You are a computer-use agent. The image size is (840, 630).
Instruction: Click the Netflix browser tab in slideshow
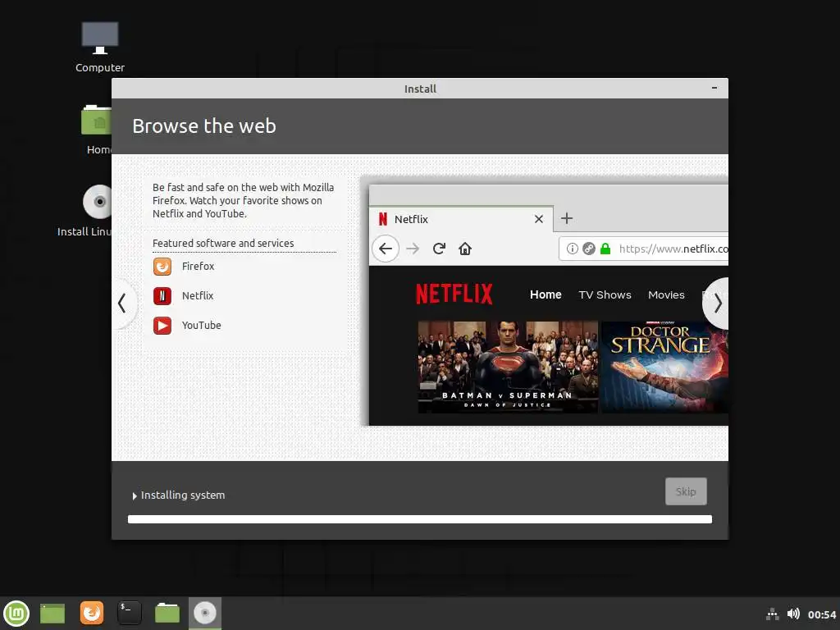click(x=461, y=219)
